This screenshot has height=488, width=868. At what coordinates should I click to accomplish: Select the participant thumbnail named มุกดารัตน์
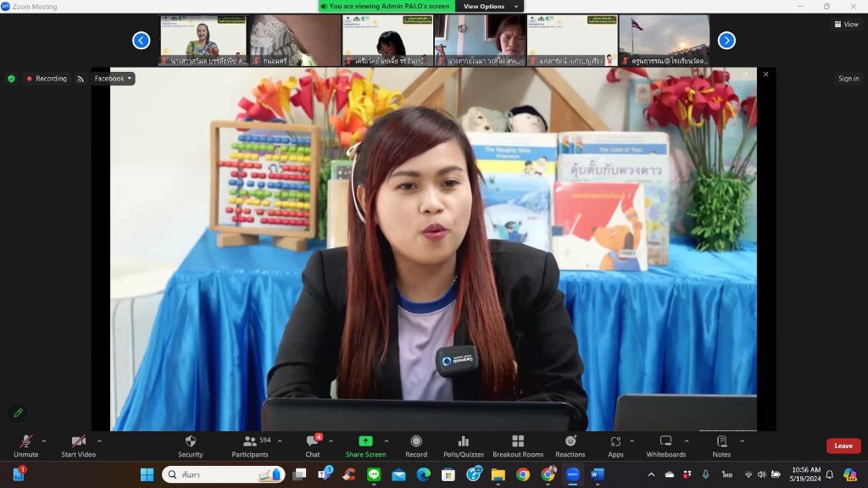[572, 41]
